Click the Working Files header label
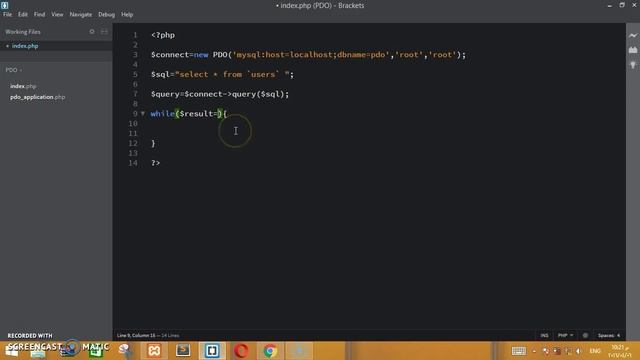This screenshot has width=640, height=360. click(x=23, y=31)
